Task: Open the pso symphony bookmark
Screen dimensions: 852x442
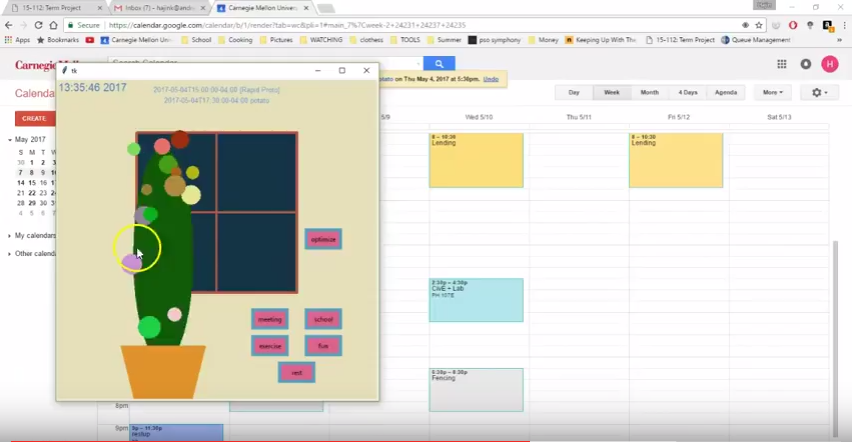Action: coord(494,40)
